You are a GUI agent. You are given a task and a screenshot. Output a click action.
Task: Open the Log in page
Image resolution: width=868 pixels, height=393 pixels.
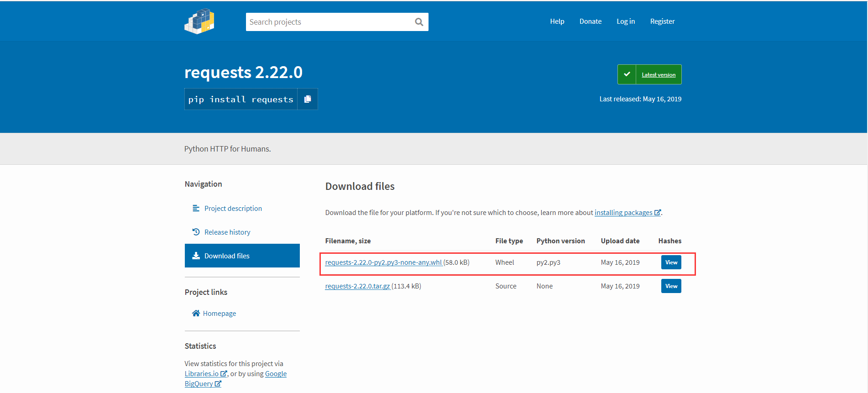coord(626,21)
